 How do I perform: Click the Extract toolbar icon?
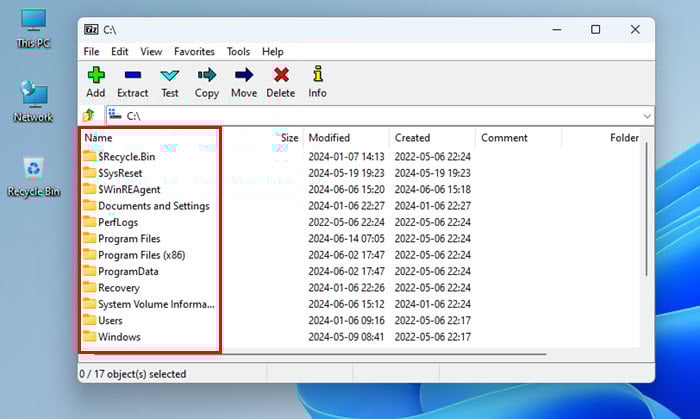133,75
